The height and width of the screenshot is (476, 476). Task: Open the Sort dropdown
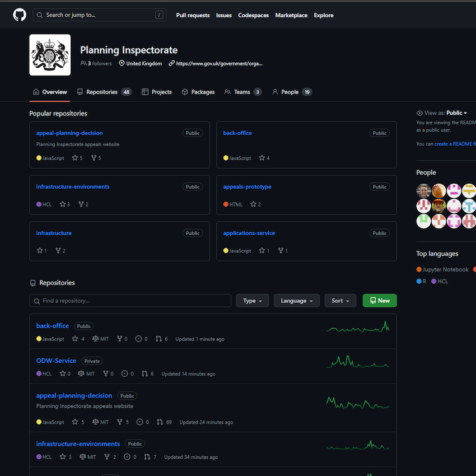click(x=340, y=301)
